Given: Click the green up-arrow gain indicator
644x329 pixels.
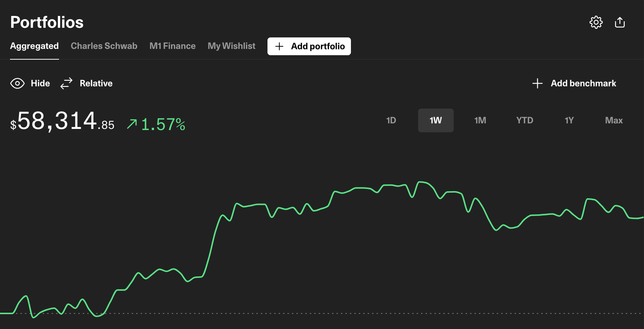Looking at the screenshot, I should point(132,124).
